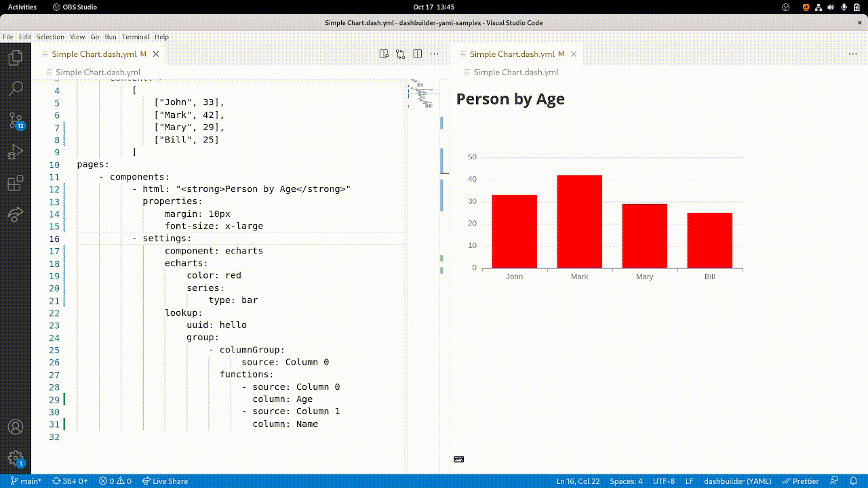Open the View menu

click(x=77, y=37)
